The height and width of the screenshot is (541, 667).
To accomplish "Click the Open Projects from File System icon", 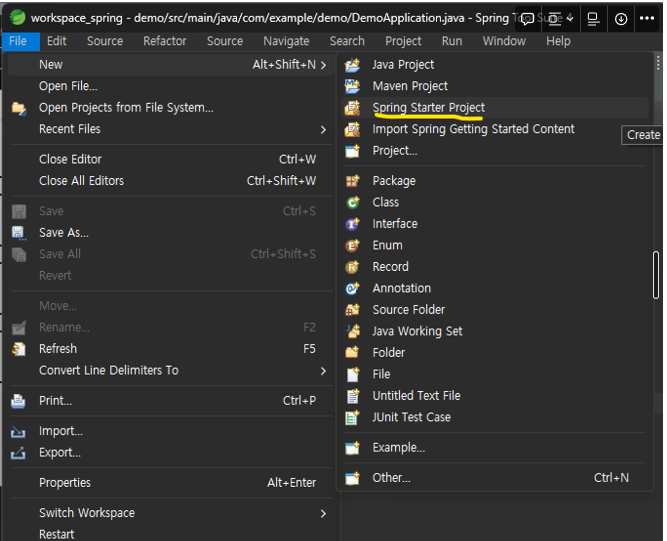I will [19, 108].
